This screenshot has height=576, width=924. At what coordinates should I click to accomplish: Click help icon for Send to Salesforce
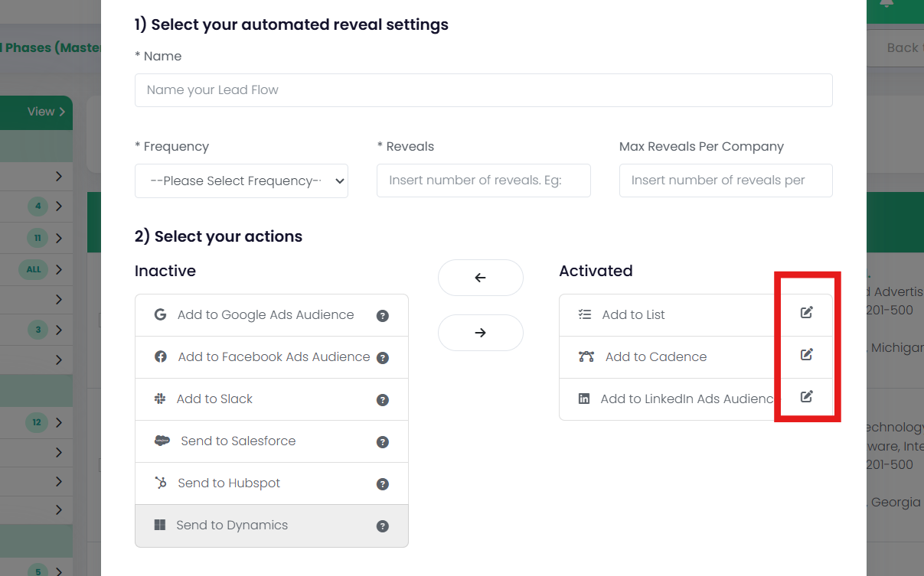[x=383, y=442]
